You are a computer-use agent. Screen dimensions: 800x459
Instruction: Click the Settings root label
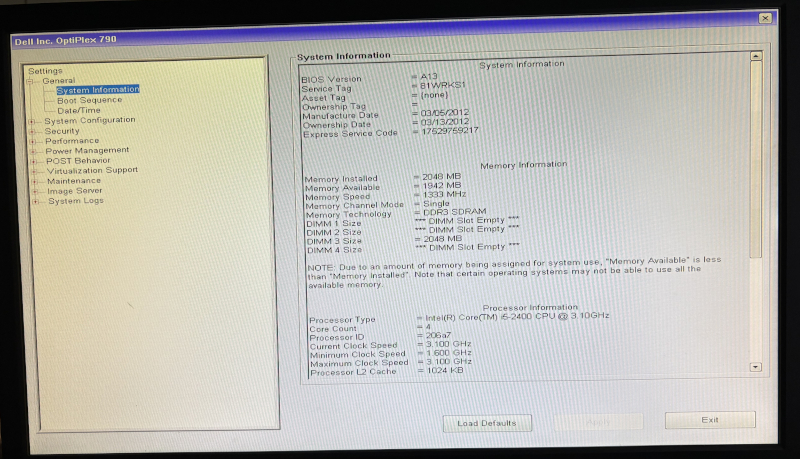coord(45,71)
